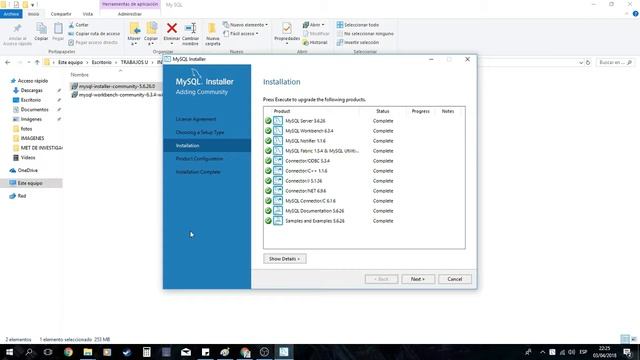Image resolution: width=640 pixels, height=360 pixels.
Task: Select Installation Complete step in sidebar
Action: coord(198,172)
